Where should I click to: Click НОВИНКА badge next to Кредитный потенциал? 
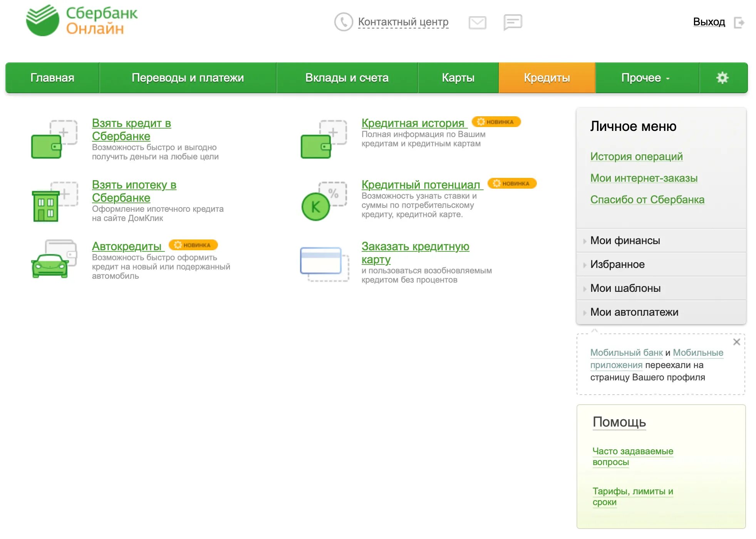512,183
